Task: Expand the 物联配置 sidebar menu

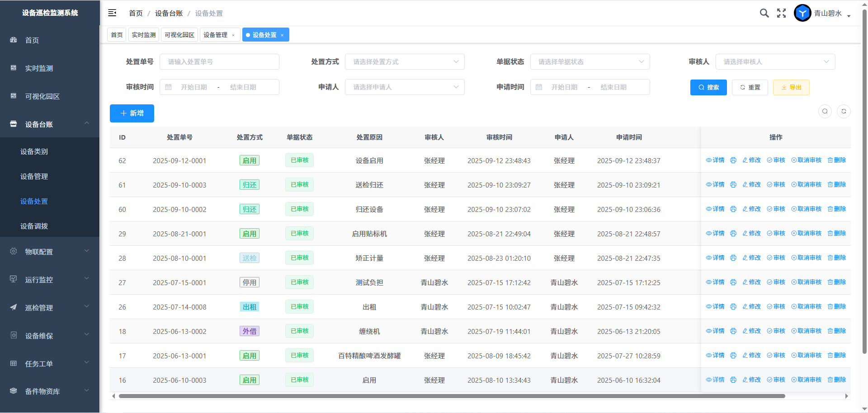Action: 50,252
